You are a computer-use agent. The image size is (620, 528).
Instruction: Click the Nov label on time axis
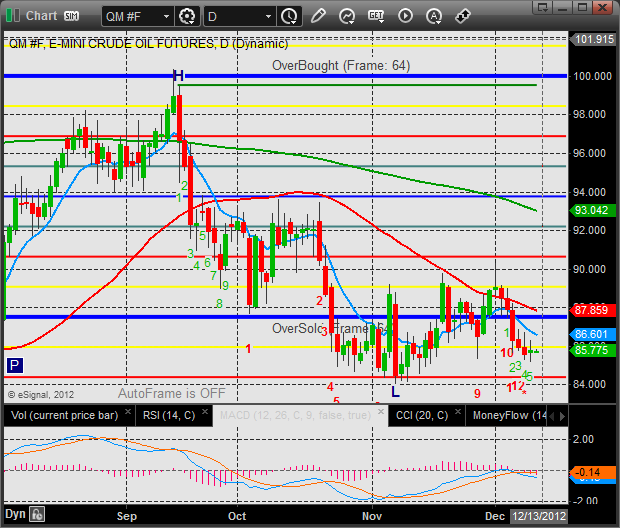click(x=372, y=516)
